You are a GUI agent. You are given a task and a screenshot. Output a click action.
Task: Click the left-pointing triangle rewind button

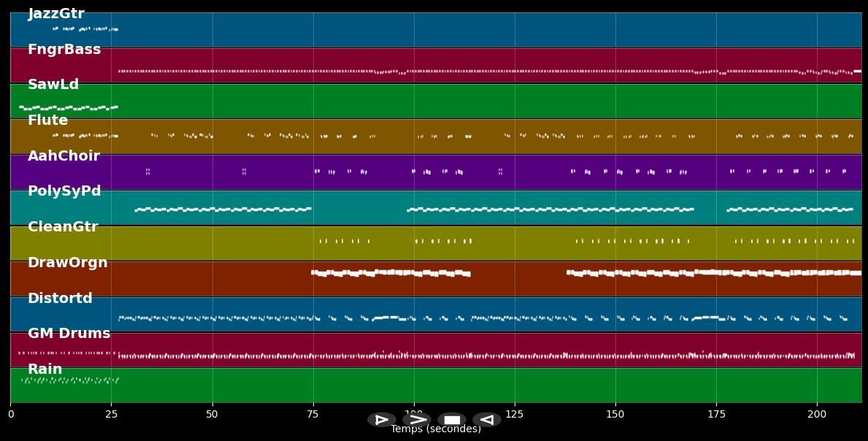pyautogui.click(x=486, y=420)
